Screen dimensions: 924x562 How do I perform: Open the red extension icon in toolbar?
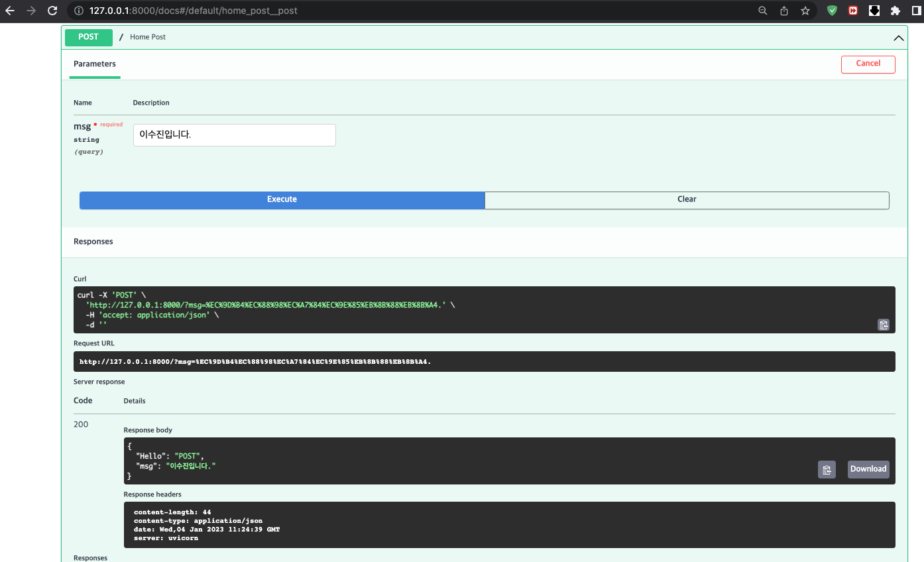coord(853,11)
